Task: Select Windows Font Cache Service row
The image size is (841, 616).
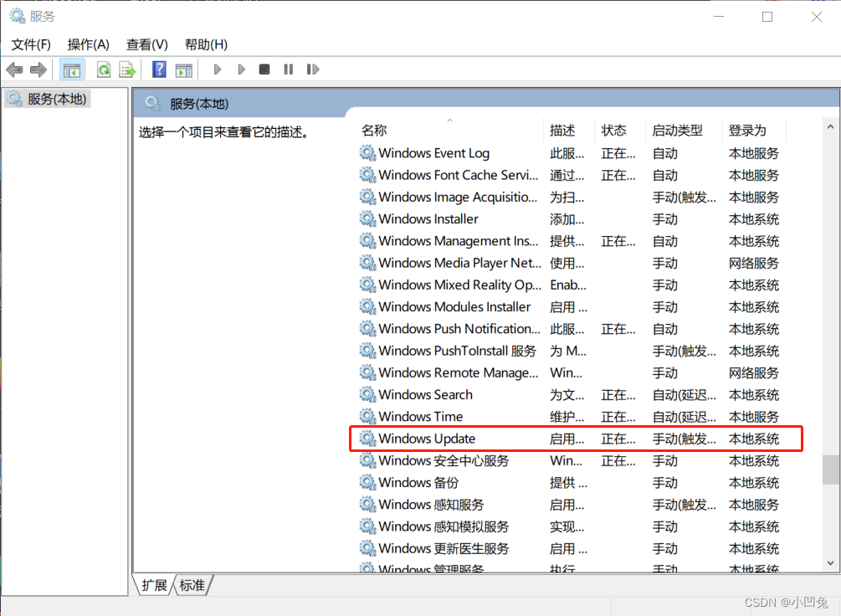Action: [x=568, y=176]
